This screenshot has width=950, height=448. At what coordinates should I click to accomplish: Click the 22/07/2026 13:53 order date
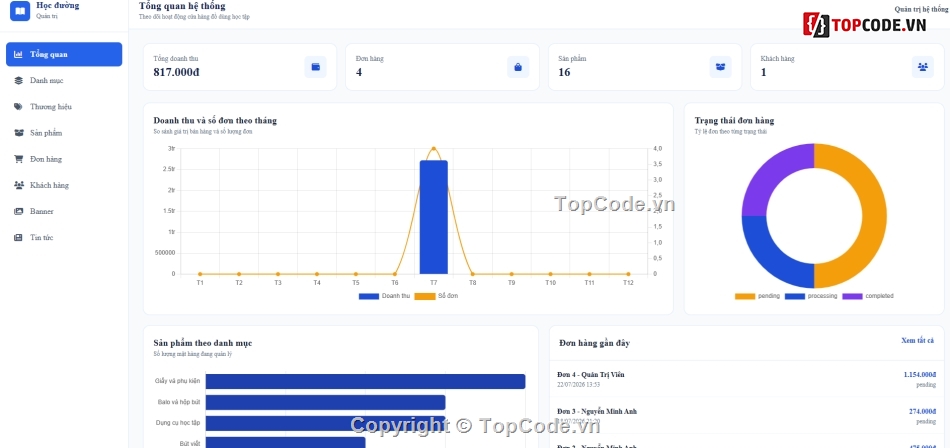click(x=579, y=384)
